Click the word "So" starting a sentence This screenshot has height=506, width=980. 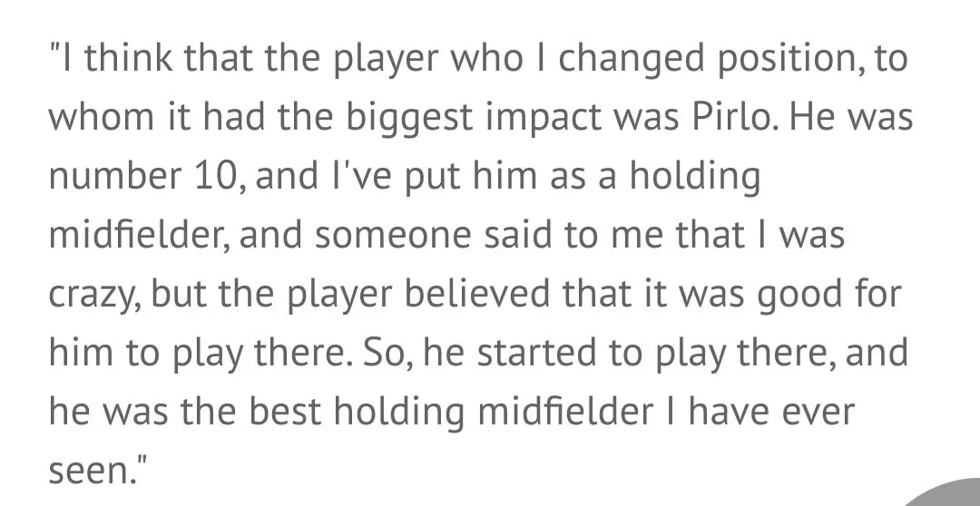point(373,351)
